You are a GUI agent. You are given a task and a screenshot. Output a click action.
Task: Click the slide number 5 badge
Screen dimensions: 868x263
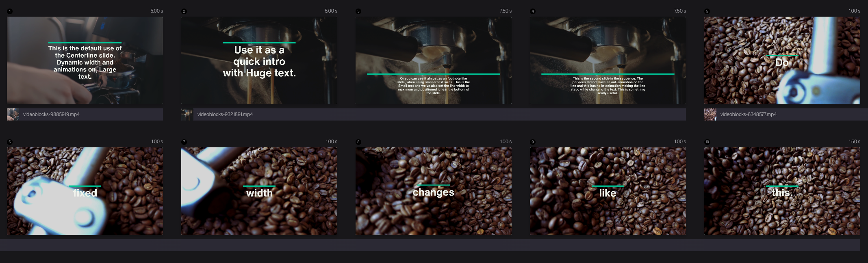pyautogui.click(x=707, y=11)
